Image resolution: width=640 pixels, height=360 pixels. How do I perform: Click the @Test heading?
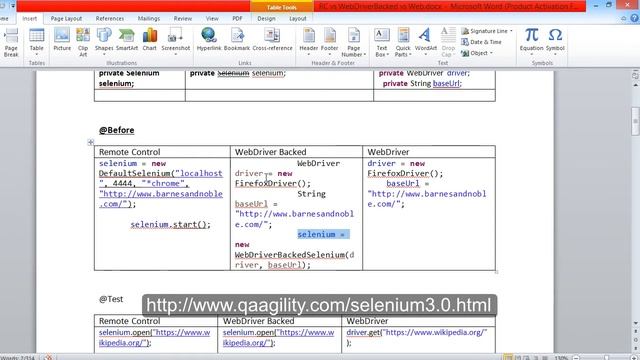tap(111, 299)
